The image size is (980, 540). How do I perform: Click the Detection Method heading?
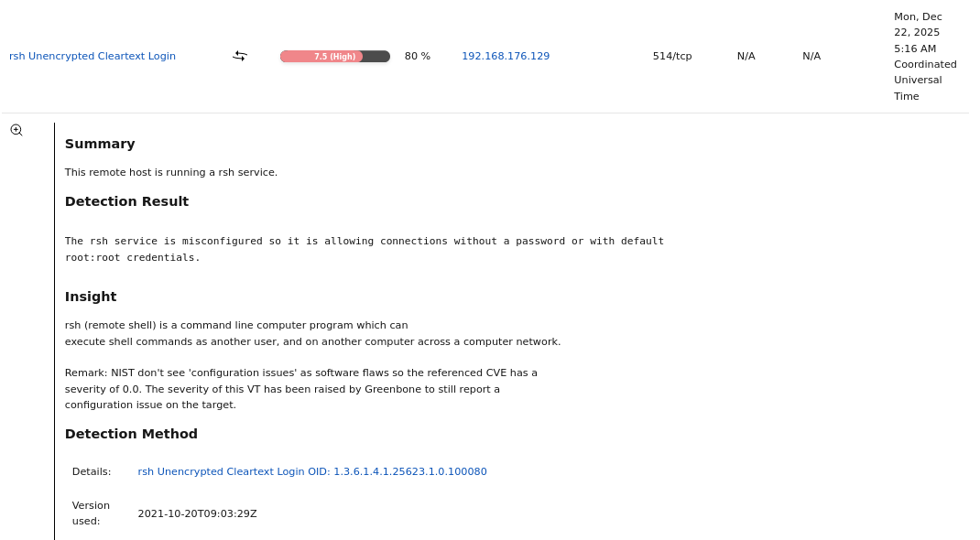(131, 433)
